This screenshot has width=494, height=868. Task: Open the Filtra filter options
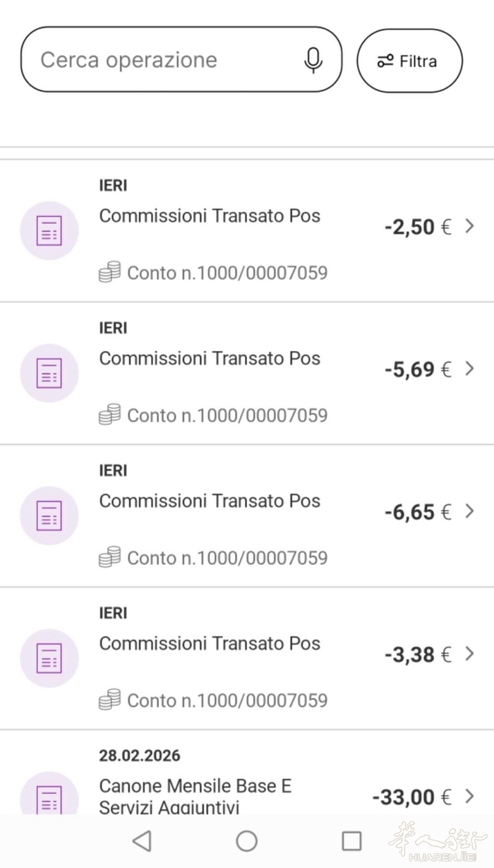click(409, 61)
